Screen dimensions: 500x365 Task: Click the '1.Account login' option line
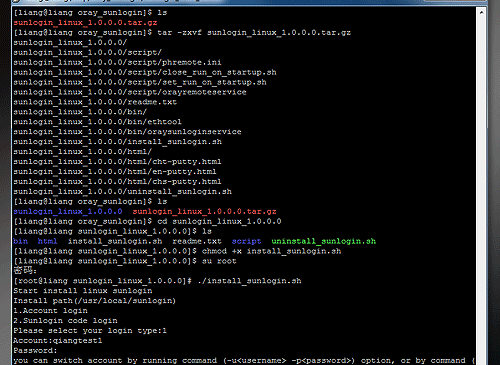[50, 311]
